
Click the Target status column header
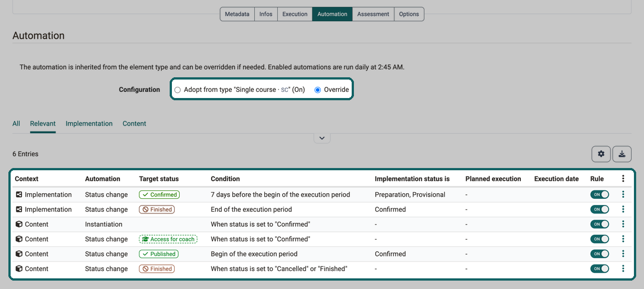pos(159,179)
